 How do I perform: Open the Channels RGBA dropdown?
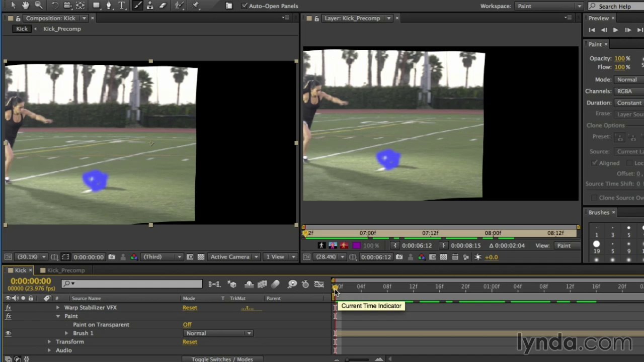(629, 91)
